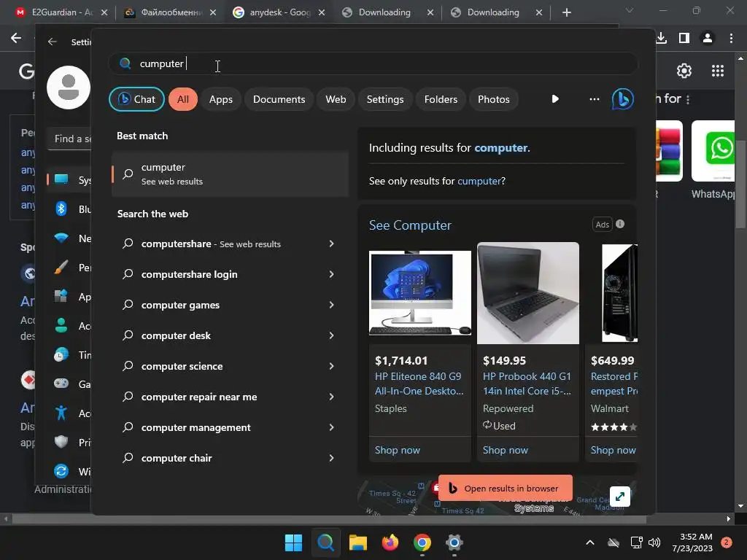Open Google settings gear icon in Chrome page

coord(684,71)
